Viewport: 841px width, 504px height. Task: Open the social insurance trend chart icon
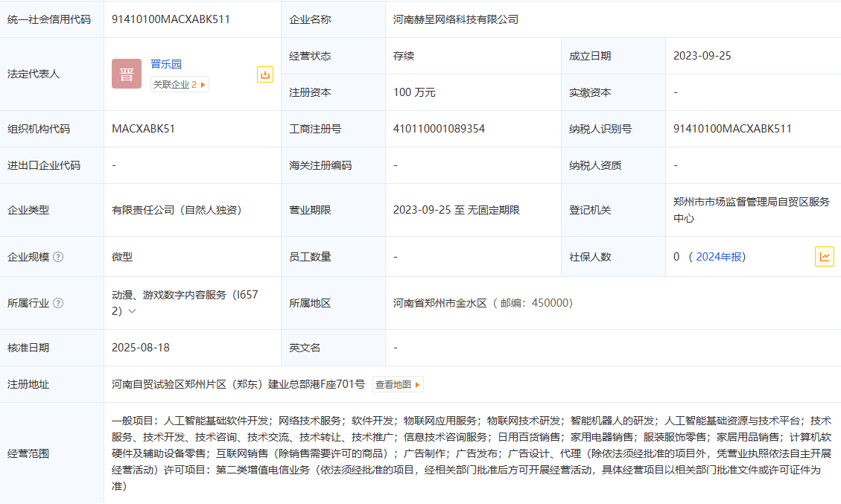[824, 257]
